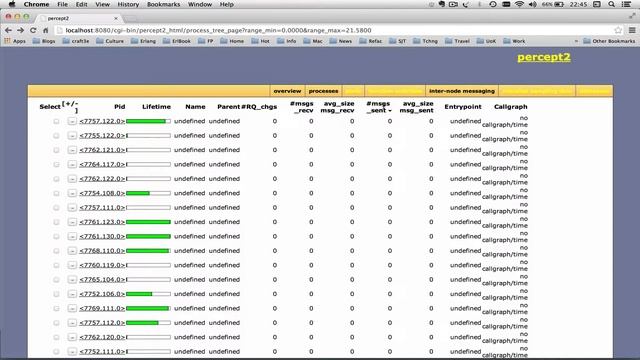Collapse the tree row of <7761.130.0>

72,236
